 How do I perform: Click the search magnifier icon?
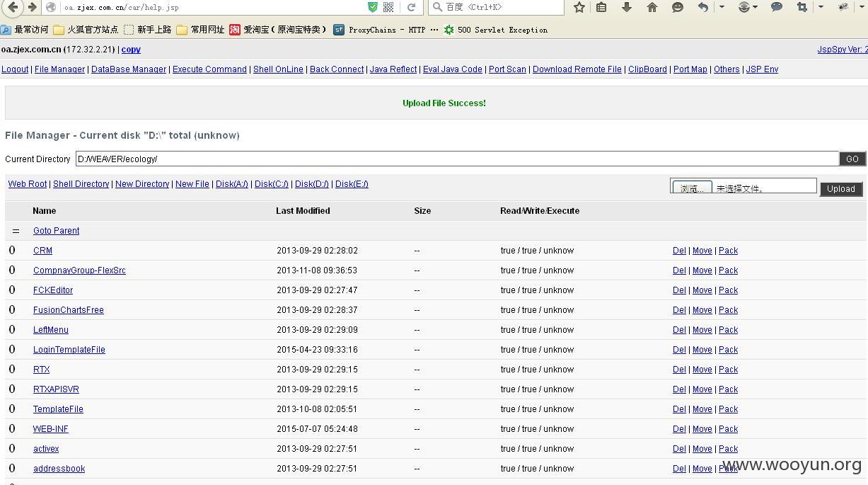point(437,7)
